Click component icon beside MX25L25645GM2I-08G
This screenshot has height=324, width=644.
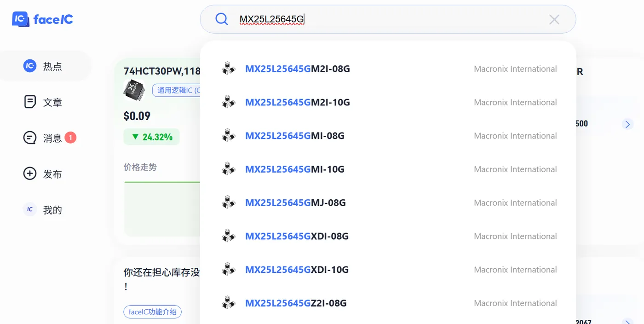(228, 69)
